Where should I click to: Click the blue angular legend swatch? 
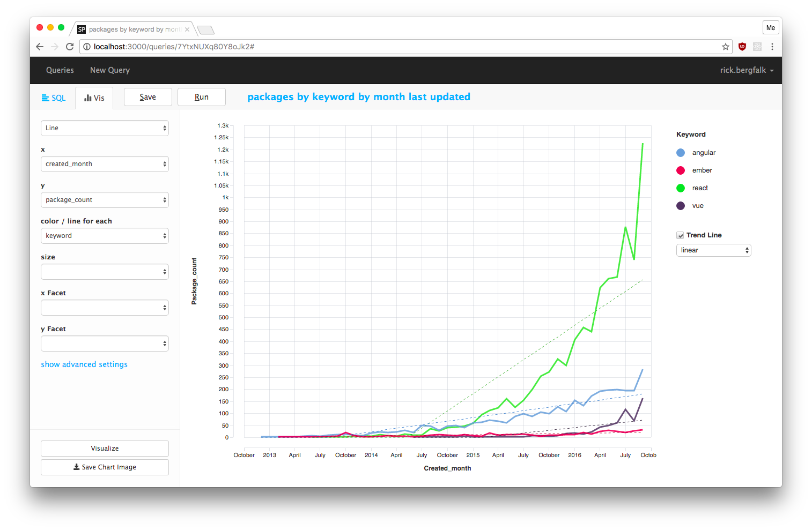[x=681, y=153]
